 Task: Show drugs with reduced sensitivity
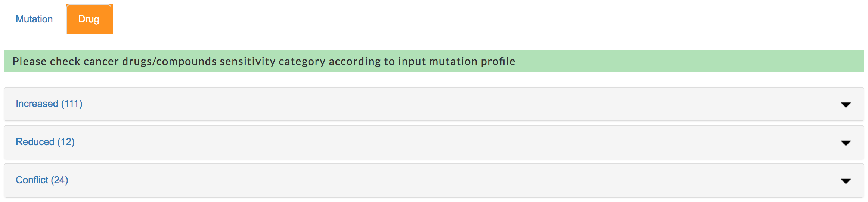click(x=45, y=142)
